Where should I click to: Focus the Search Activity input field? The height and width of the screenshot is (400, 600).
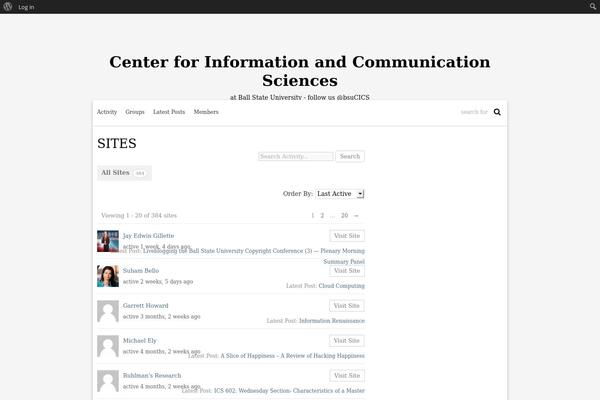pos(295,156)
